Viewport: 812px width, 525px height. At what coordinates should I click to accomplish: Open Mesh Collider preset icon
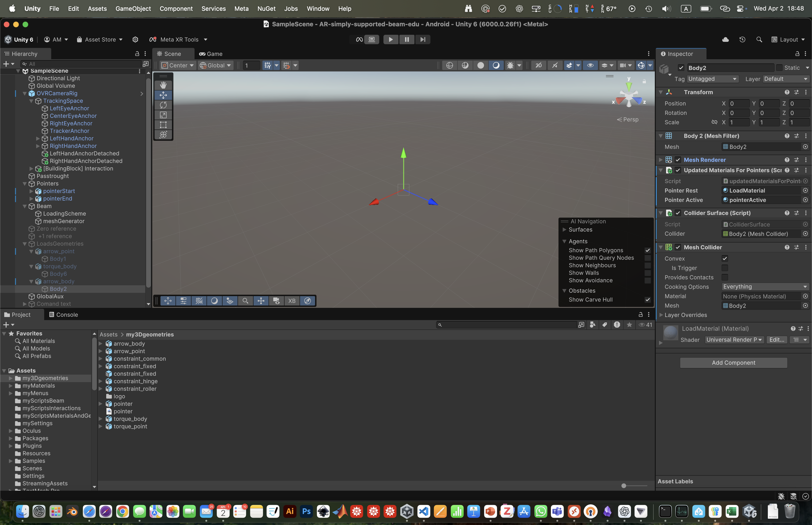[796, 247]
